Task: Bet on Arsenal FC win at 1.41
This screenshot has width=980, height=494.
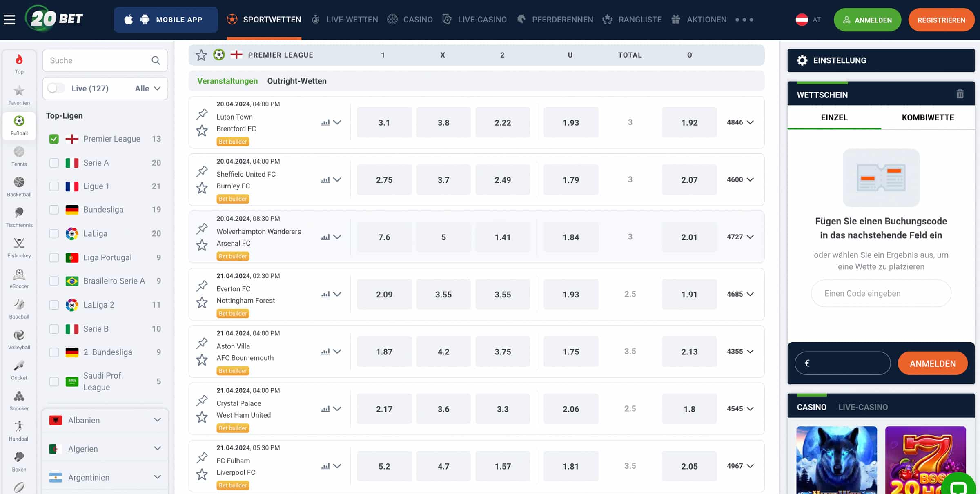Action: point(503,237)
